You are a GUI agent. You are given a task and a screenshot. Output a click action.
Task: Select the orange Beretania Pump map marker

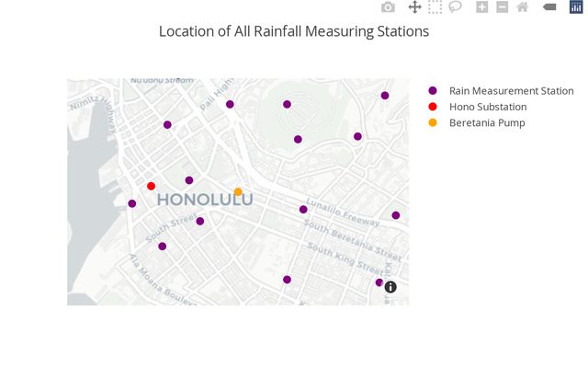click(238, 192)
